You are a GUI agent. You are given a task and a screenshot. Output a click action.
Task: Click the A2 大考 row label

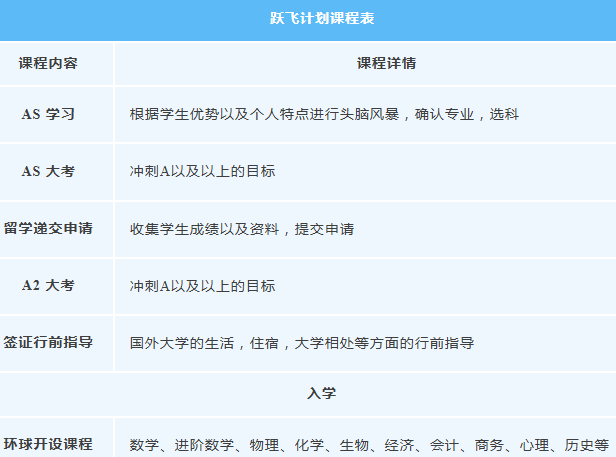tap(48, 286)
